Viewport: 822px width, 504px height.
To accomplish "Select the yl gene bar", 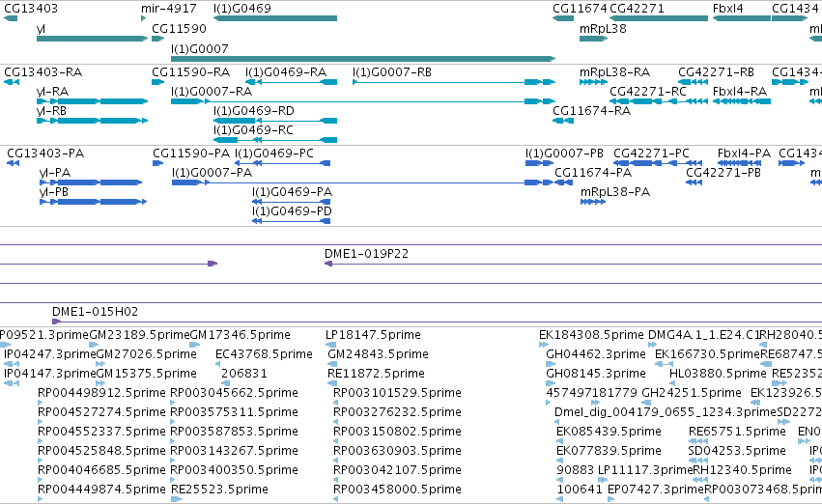I will (93, 39).
